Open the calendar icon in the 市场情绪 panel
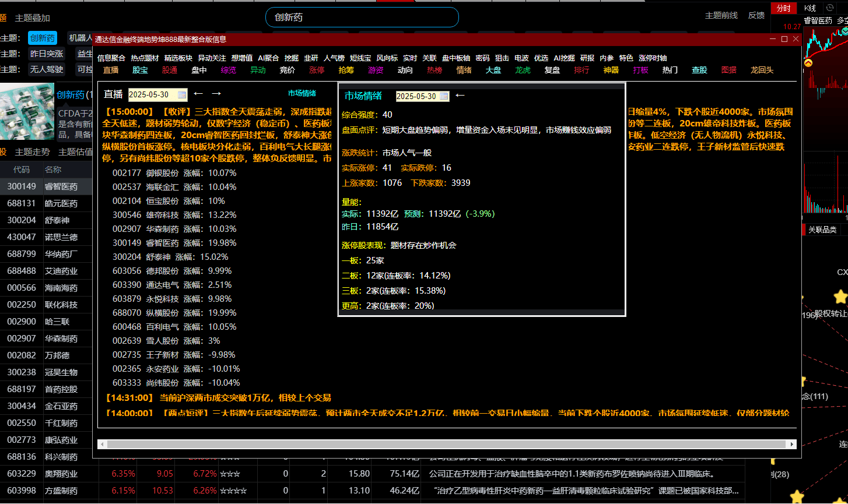 [x=443, y=96]
